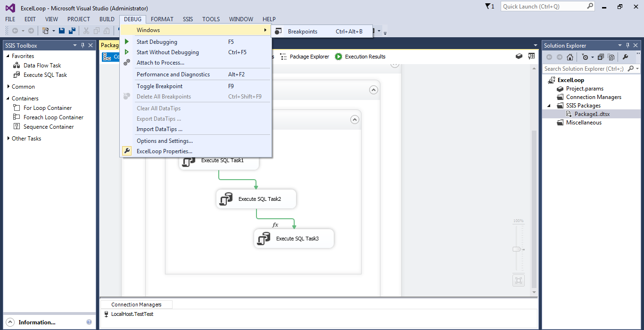Select Connection Managers in Solution Explorer
The image size is (644, 330).
click(594, 97)
